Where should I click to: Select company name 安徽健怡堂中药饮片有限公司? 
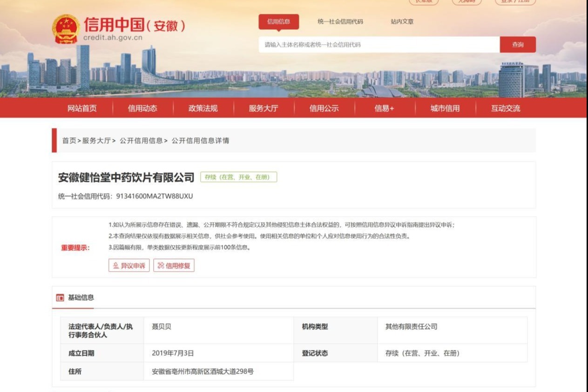pos(126,178)
